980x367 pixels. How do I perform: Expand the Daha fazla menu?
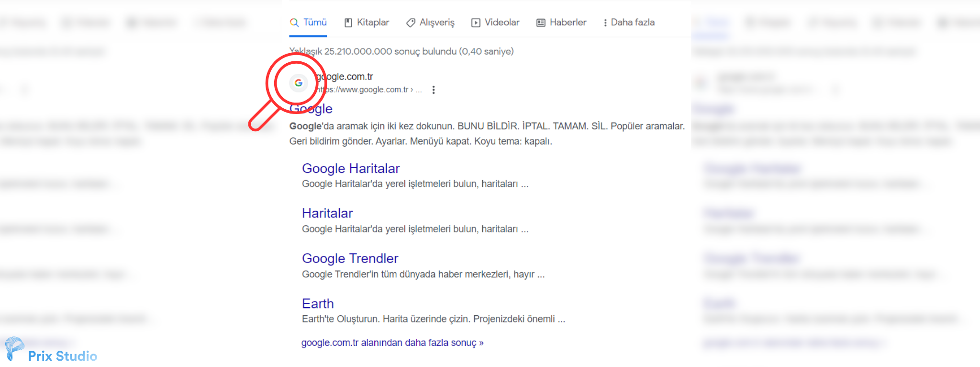click(629, 23)
